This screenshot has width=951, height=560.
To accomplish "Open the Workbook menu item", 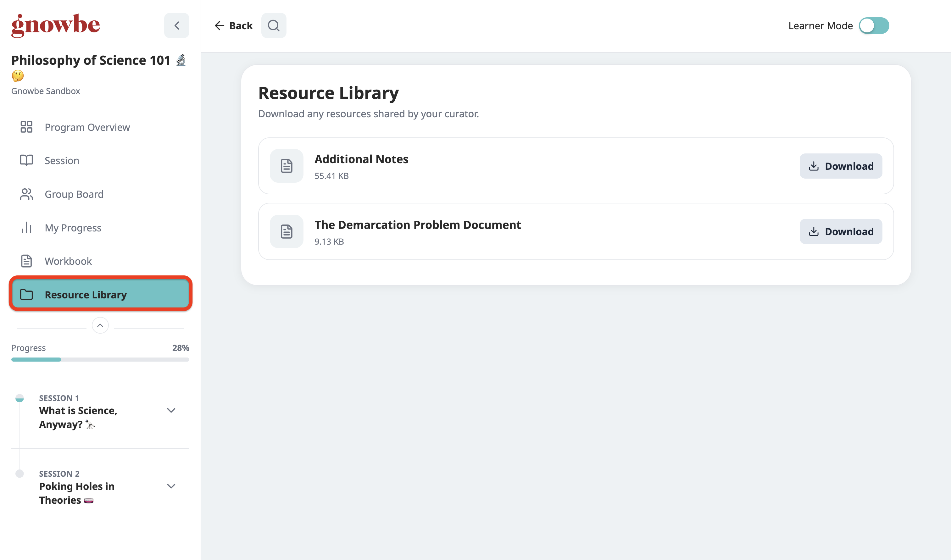I will point(100,261).
